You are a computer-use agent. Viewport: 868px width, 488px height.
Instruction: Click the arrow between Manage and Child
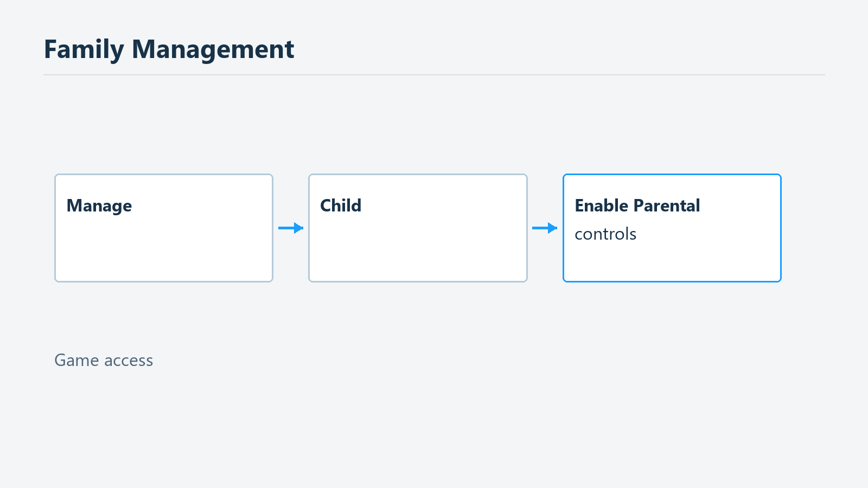click(291, 228)
